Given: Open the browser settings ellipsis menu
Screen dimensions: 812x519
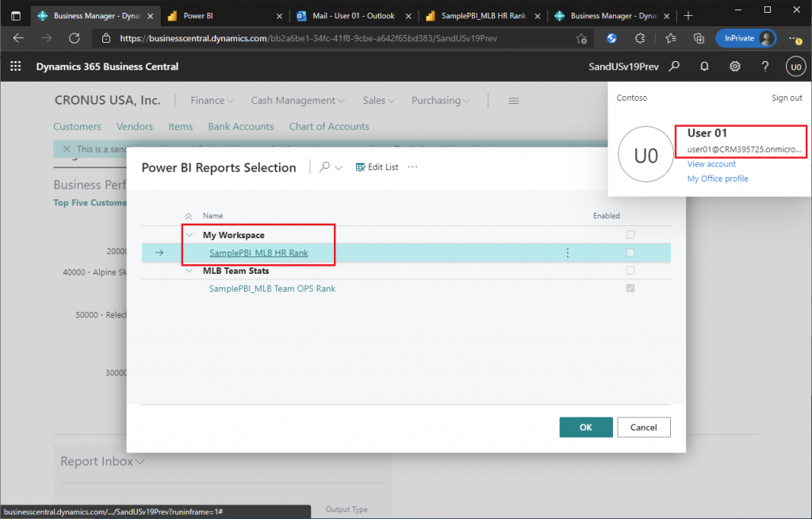Looking at the screenshot, I should (x=795, y=38).
